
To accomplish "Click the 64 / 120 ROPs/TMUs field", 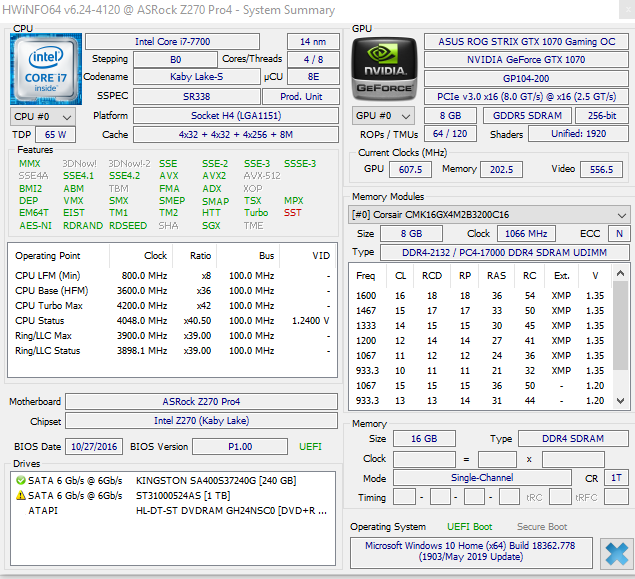I will [450, 134].
